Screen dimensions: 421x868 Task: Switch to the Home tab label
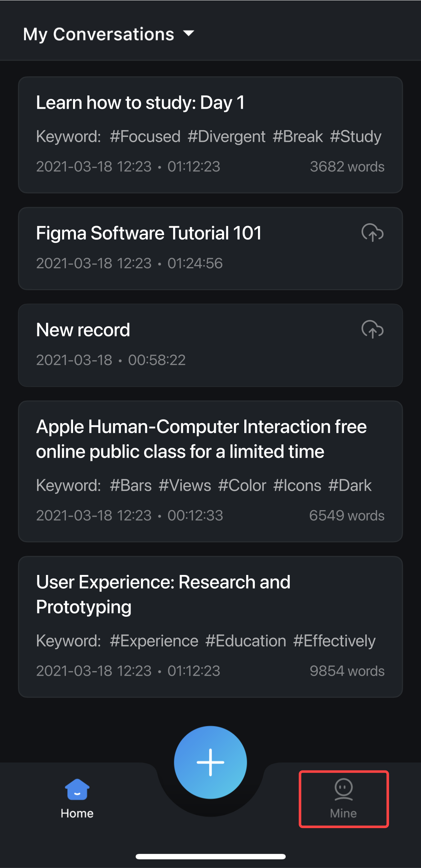coord(77,813)
